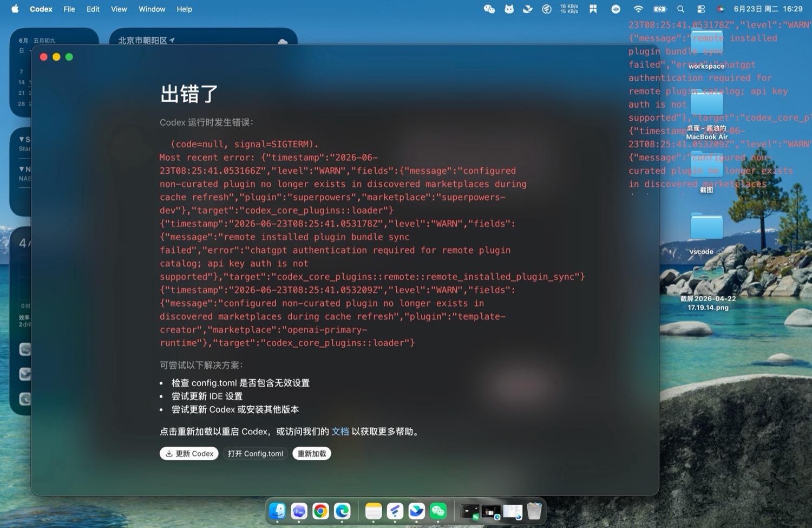Select the 桌面 - MacBook Air folder
Viewport: 812px width, 528px height.
(x=706, y=115)
